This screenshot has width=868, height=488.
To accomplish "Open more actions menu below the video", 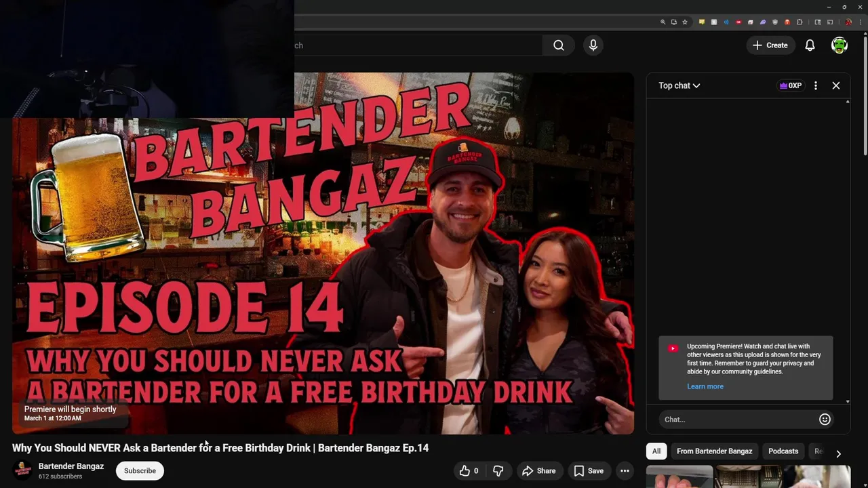I will tap(625, 471).
